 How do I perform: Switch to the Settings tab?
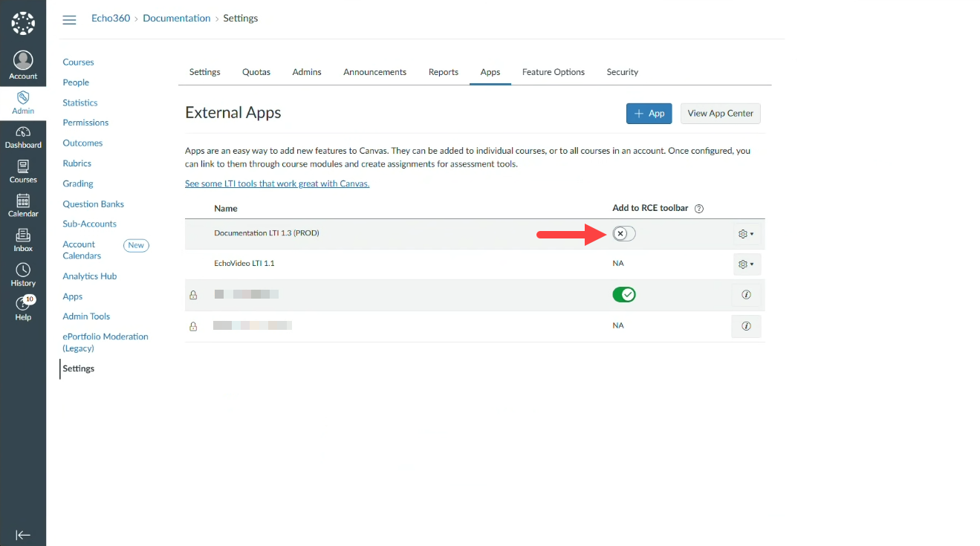(205, 72)
